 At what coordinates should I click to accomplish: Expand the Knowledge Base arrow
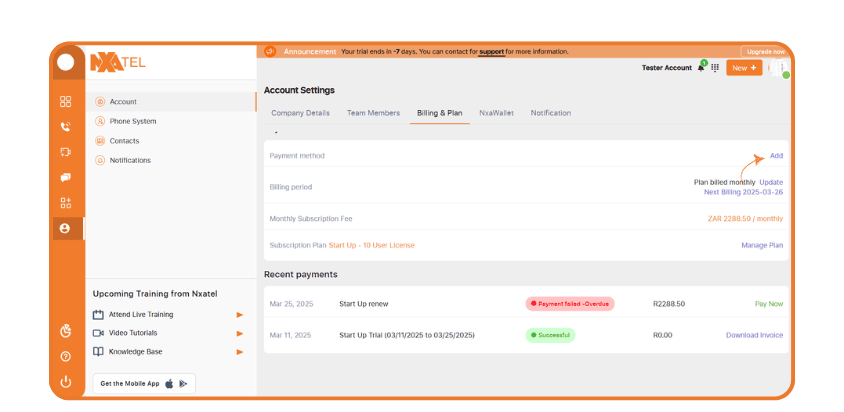(x=240, y=352)
